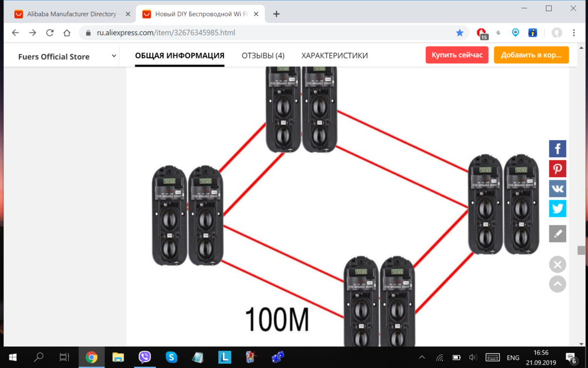This screenshot has width=588, height=368.
Task: Reload the page with refresh icon
Action: [x=49, y=33]
